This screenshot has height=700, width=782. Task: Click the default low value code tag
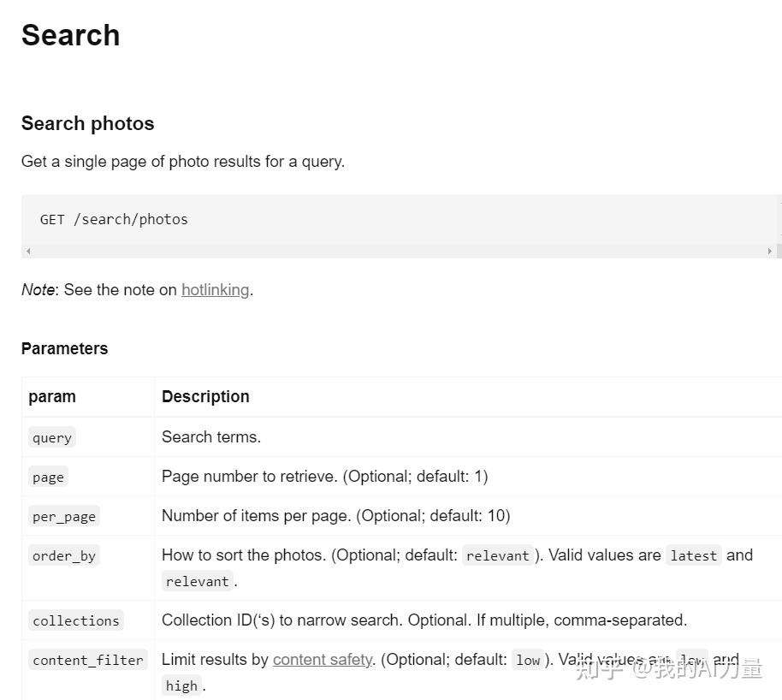[528, 661]
